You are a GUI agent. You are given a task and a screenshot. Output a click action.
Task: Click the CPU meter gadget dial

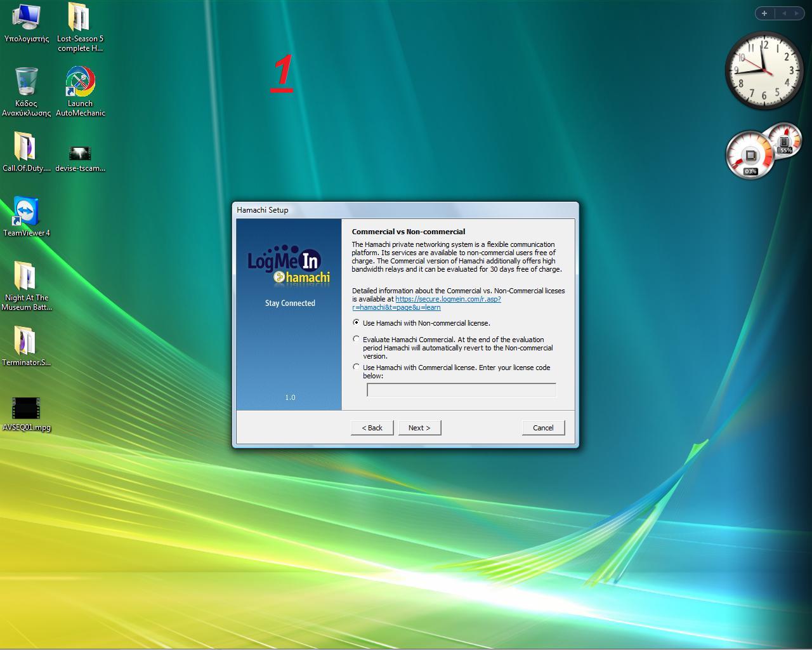750,155
